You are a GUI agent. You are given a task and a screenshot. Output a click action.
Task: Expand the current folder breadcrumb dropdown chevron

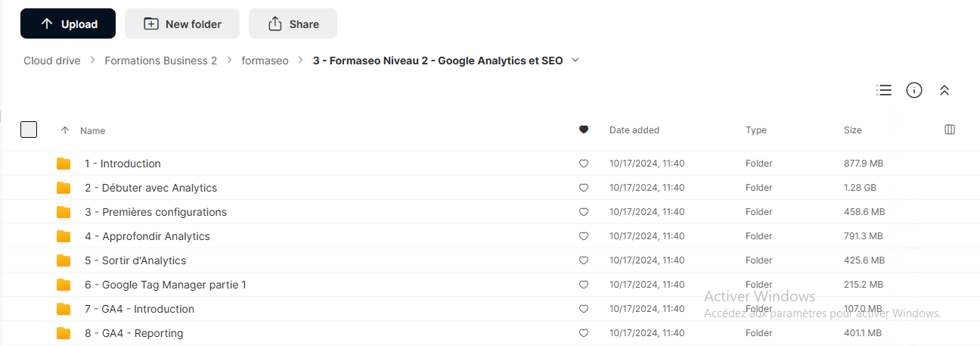tap(575, 61)
